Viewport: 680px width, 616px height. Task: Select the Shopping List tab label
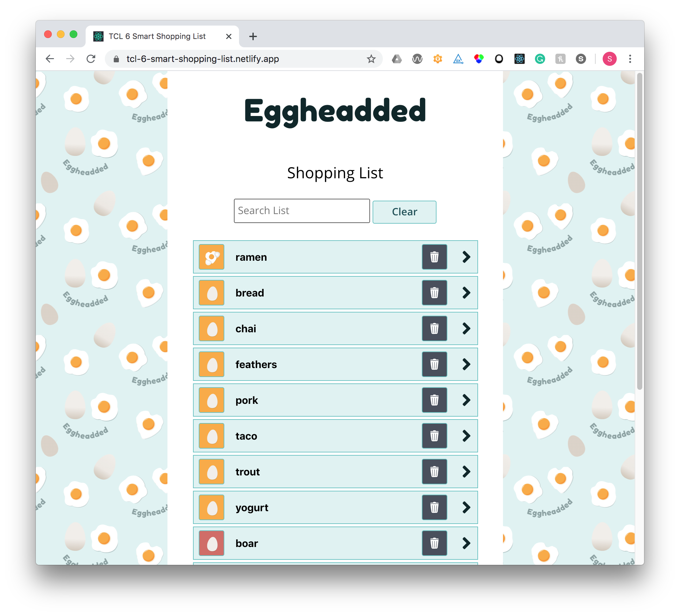tap(336, 172)
